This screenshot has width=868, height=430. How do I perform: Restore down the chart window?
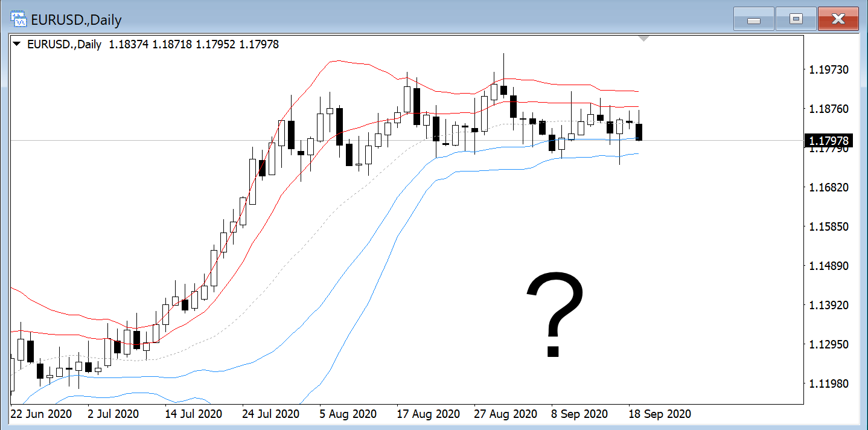coord(796,19)
